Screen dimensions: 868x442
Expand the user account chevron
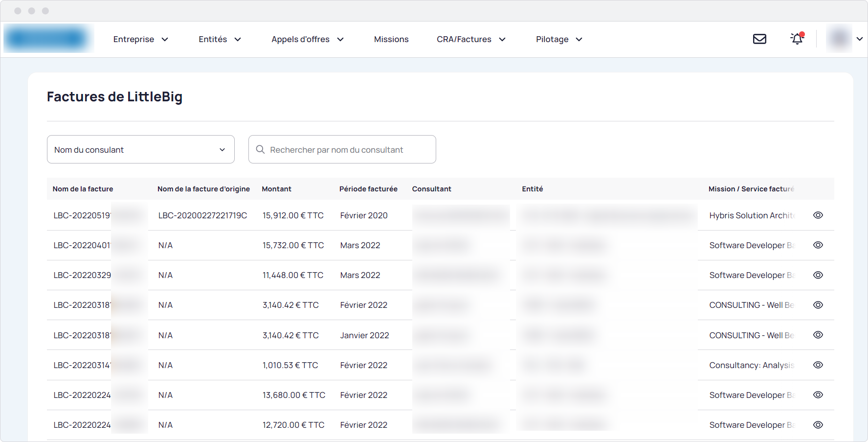click(860, 39)
